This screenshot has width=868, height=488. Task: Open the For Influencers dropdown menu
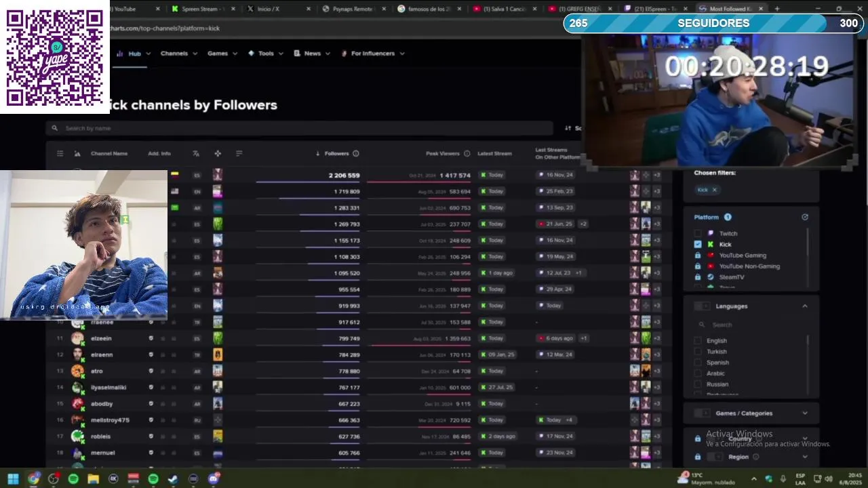pos(373,54)
